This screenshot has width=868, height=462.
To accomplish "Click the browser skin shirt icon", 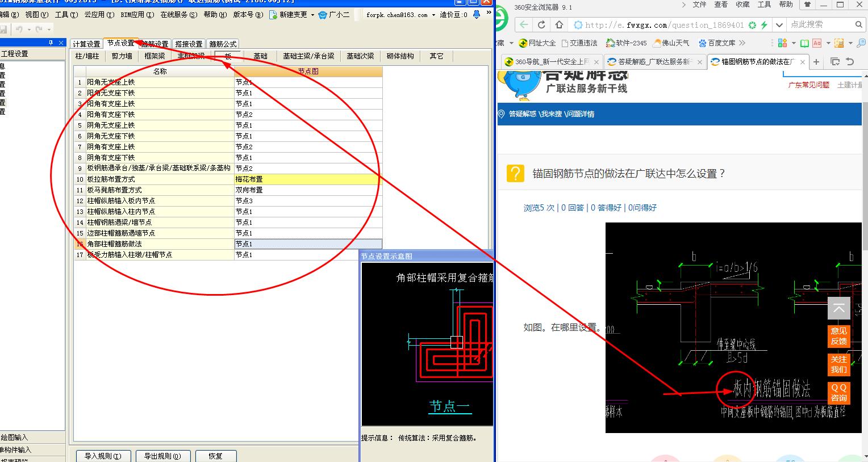I will click(807, 5).
